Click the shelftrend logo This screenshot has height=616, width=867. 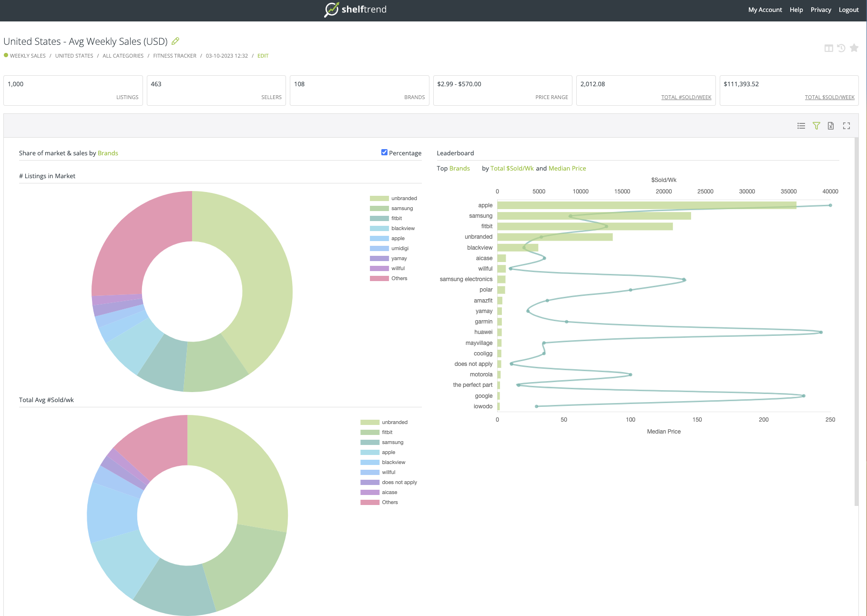pyautogui.click(x=356, y=10)
